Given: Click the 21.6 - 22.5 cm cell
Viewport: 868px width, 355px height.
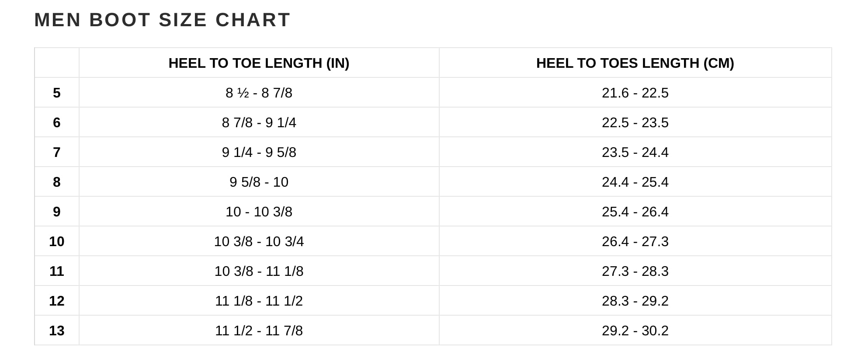Looking at the screenshot, I should tap(635, 93).
